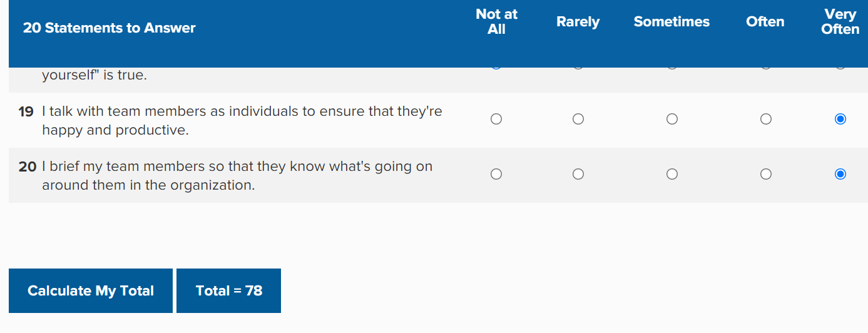Click statement 19 text about talking with individuals
Viewport: 868px width, 333px height.
(242, 121)
